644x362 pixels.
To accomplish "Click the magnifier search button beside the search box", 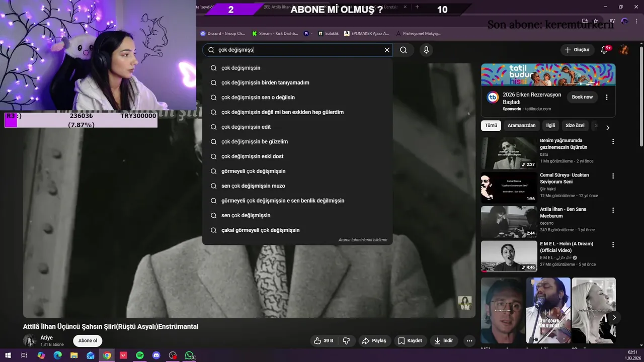I will (x=404, y=50).
